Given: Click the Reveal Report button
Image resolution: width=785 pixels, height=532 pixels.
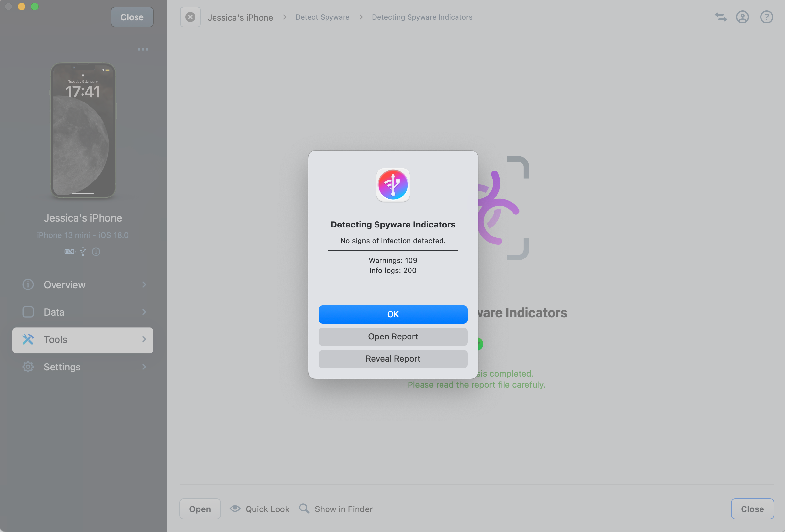Looking at the screenshot, I should tap(393, 359).
